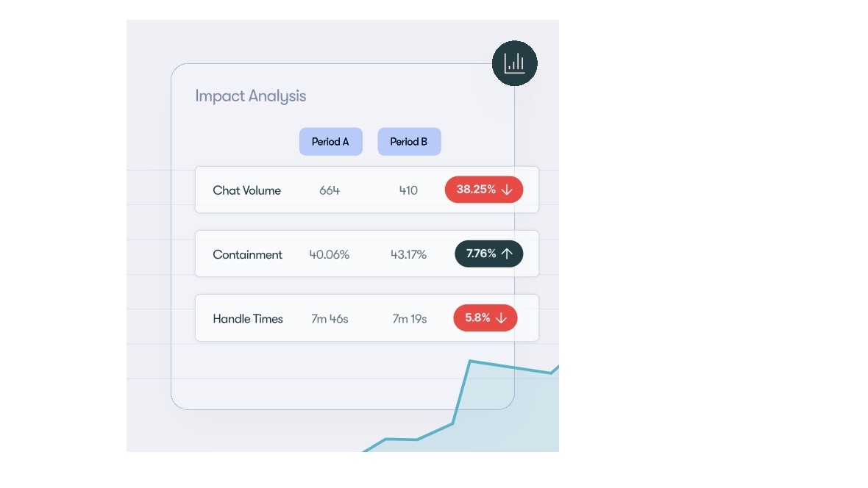
Task: Click the 5.8% percentage text
Action: 477,318
